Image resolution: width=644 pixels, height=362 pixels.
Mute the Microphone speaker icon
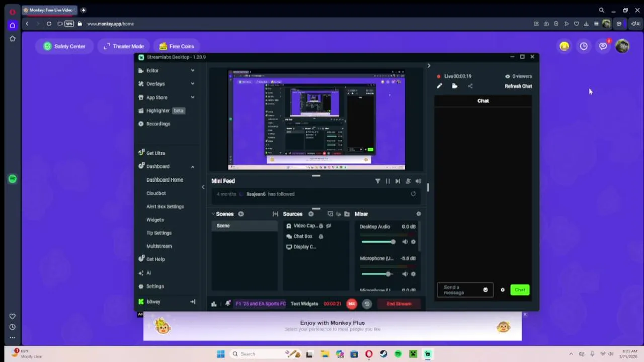point(405,274)
